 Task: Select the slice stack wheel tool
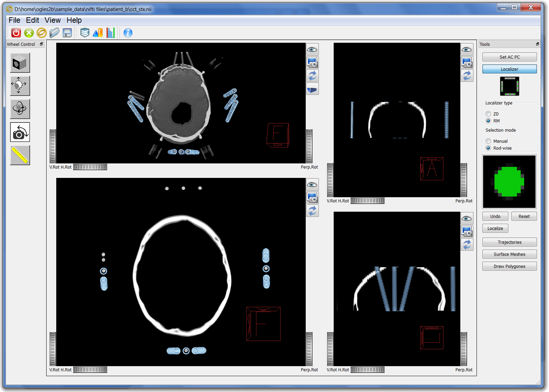(x=20, y=63)
